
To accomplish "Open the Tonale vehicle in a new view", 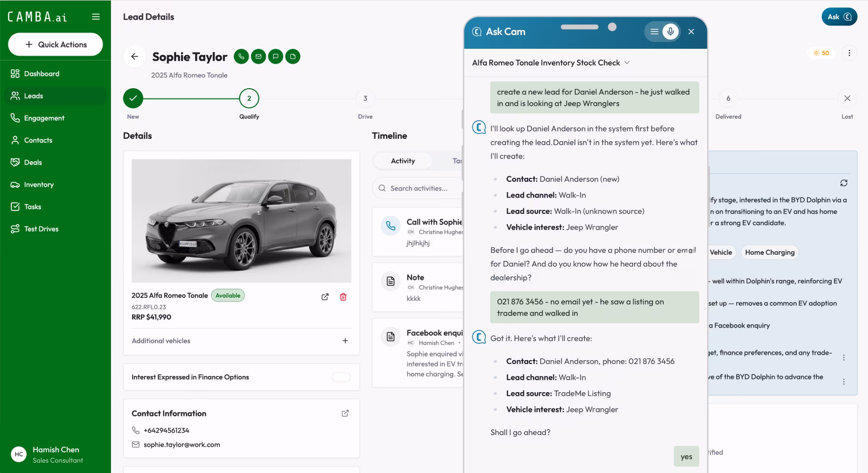I will click(x=325, y=297).
